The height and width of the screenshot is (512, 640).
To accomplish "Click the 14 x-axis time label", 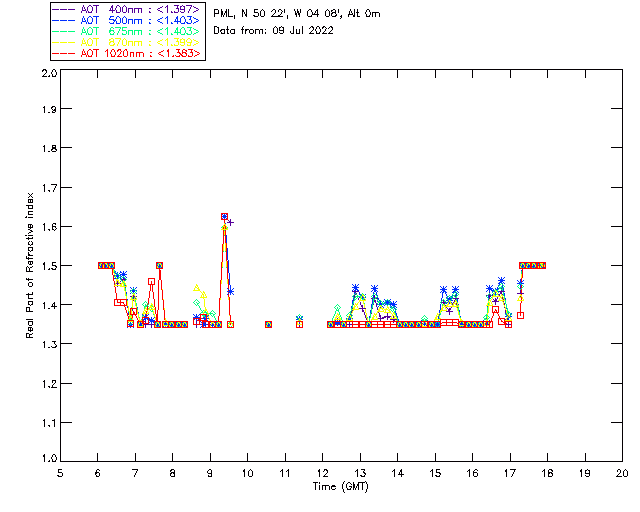I will (x=398, y=473).
